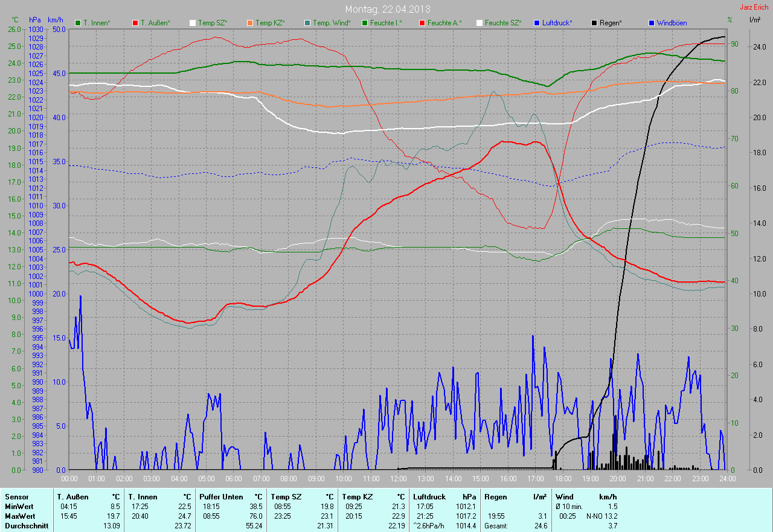Screen dimensions: 773x532
Task: Click the white Feuchte SZ legend swatch
Action: click(480, 23)
